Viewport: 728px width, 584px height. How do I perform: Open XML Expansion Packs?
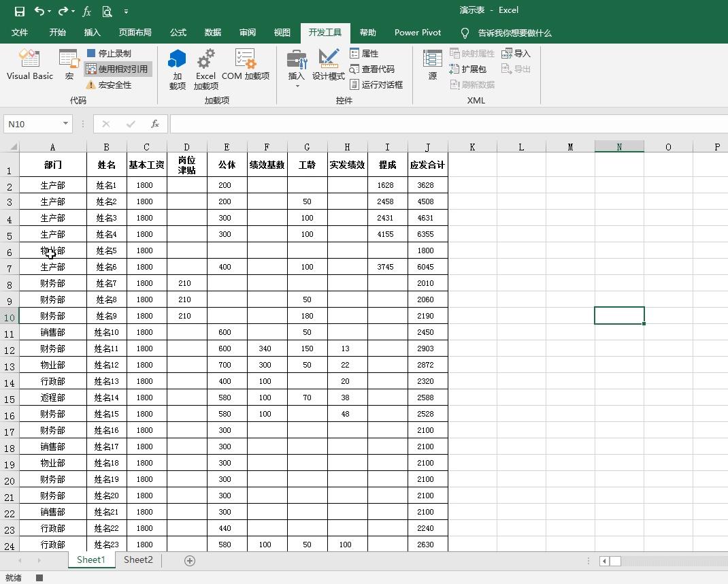click(x=468, y=69)
